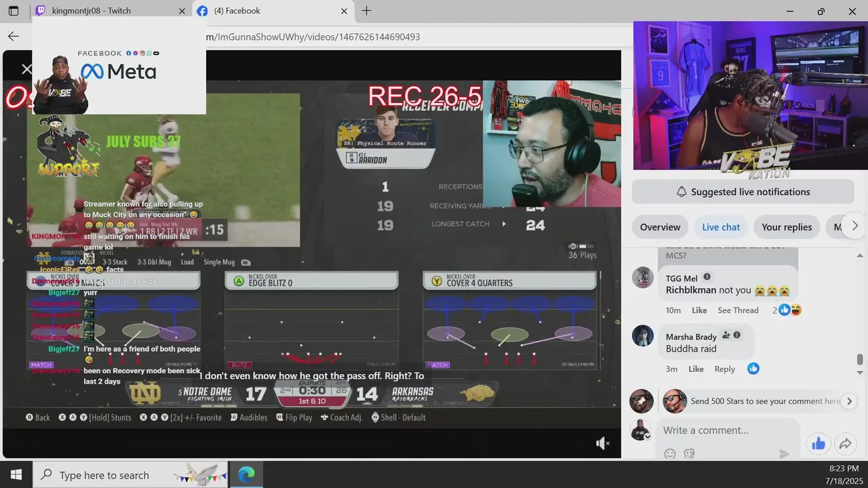Screen dimensions: 868x488
Task: Open TGG Mel's profile picture
Action: (x=643, y=278)
